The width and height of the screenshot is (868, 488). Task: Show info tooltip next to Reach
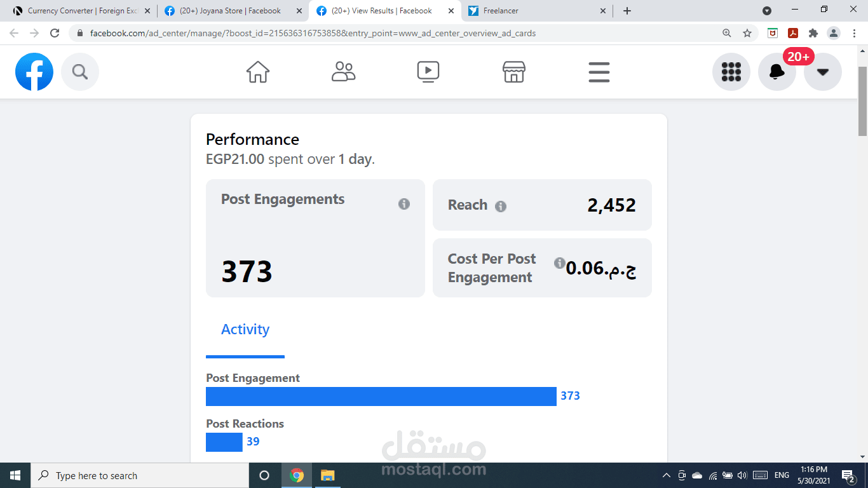pos(501,206)
